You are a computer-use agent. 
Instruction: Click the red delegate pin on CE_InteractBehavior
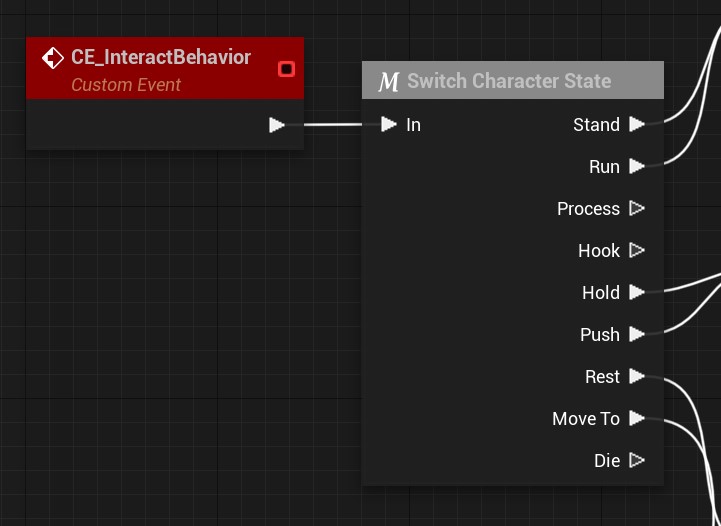coord(287,69)
